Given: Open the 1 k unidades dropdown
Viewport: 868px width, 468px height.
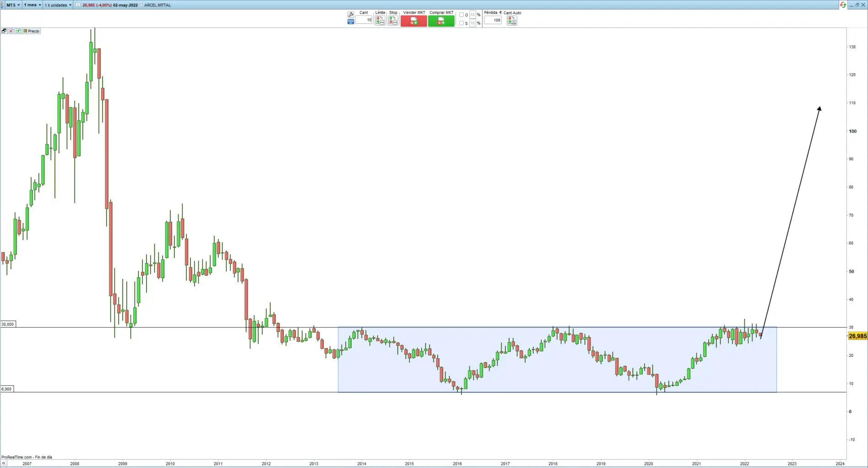Looking at the screenshot, I should pos(58,5).
